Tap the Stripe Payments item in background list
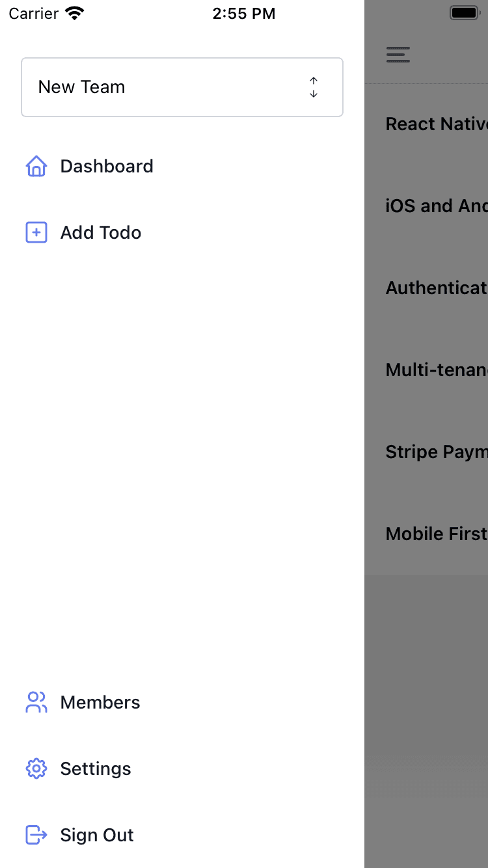 point(436,452)
